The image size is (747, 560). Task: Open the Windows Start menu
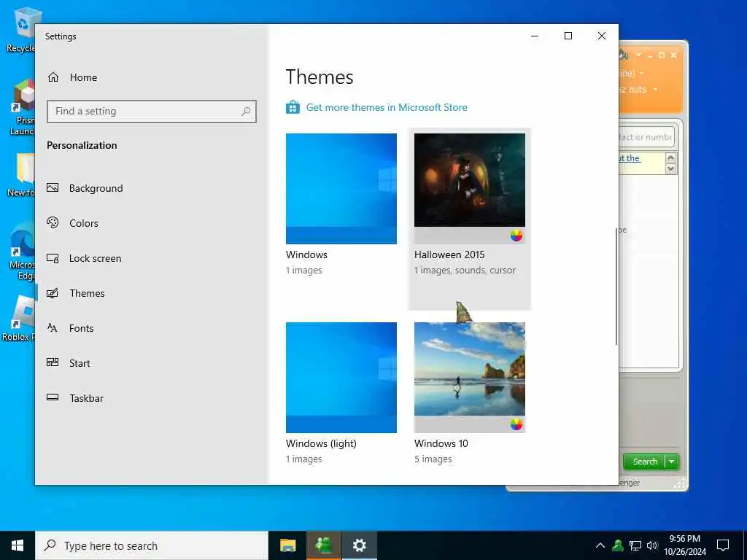click(x=18, y=545)
